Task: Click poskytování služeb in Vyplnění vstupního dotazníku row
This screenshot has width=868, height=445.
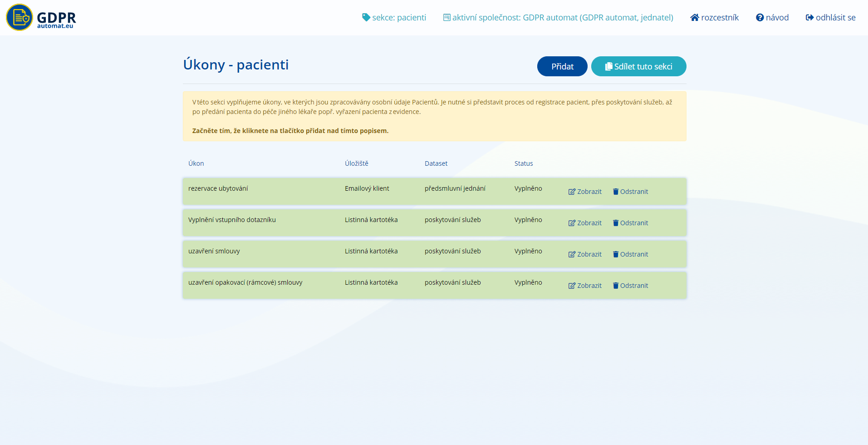Action: [453, 220]
